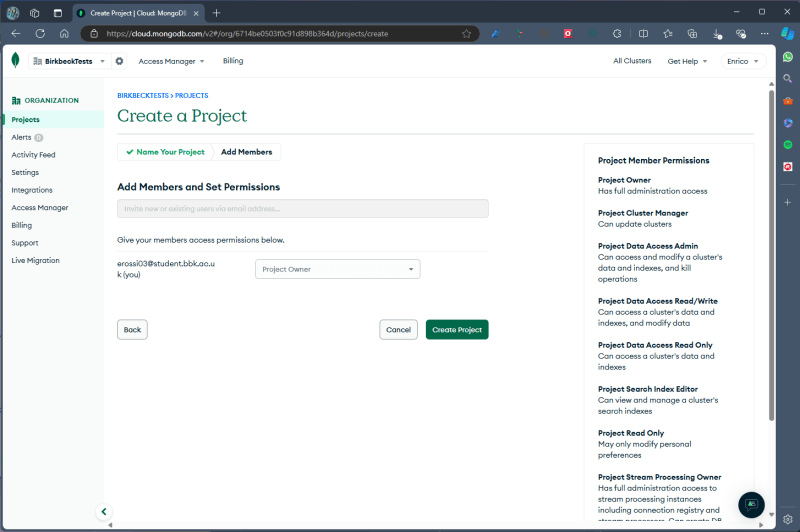Open the sidebar briefcase tools icon

coord(788,100)
